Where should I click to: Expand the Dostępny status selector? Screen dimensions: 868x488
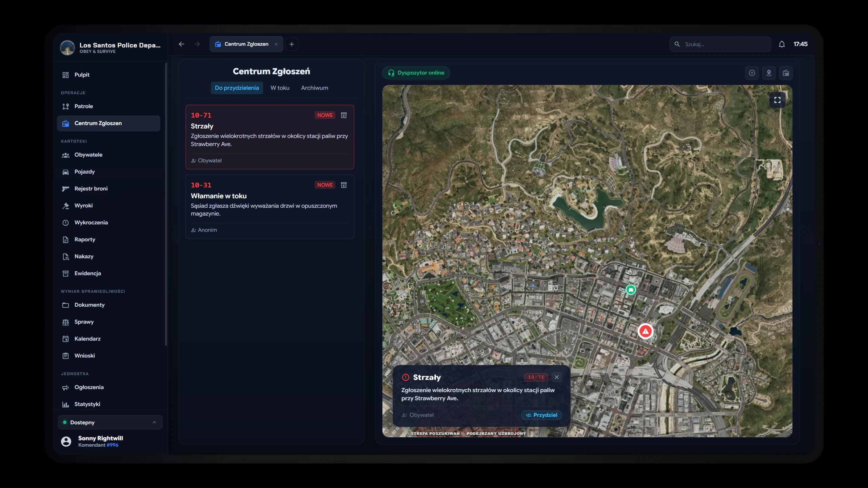(x=110, y=422)
